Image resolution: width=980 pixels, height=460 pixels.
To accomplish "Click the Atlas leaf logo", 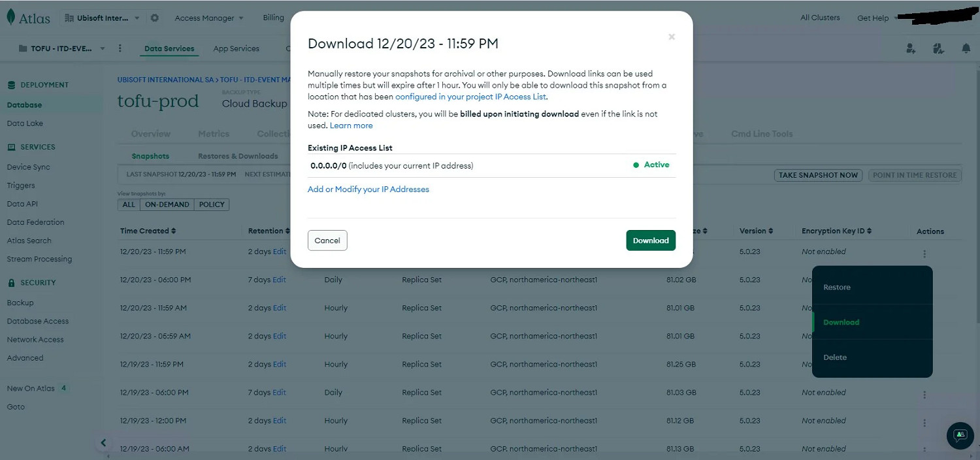I will 11,18.
